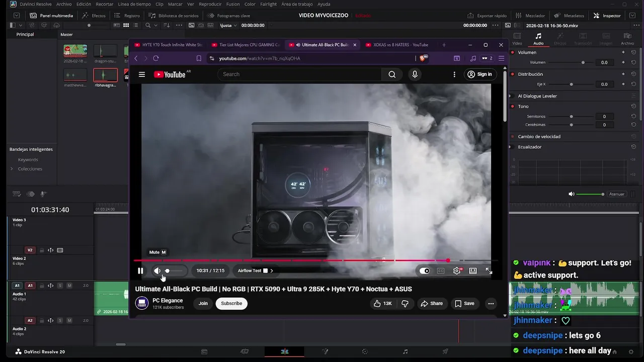Viewport: 644px width, 362px height.
Task: Lock the Video 2 track
Action: [42, 250]
